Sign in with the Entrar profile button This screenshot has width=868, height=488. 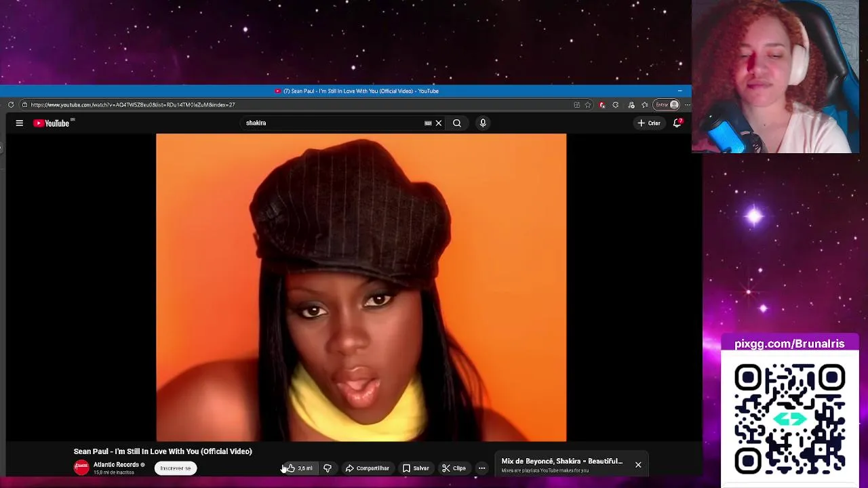[667, 104]
